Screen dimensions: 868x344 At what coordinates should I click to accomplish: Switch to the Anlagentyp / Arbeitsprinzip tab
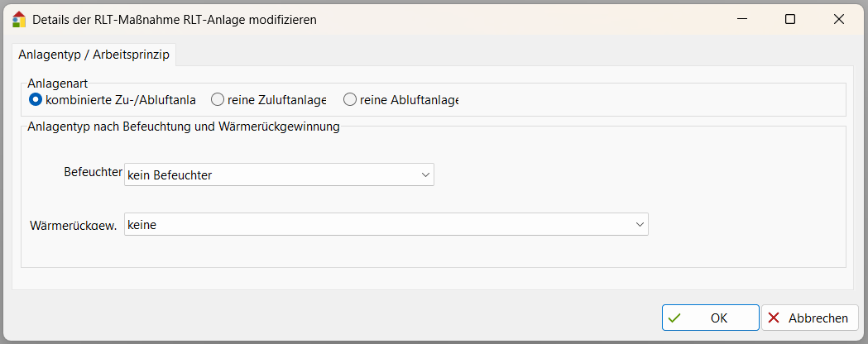click(x=94, y=54)
